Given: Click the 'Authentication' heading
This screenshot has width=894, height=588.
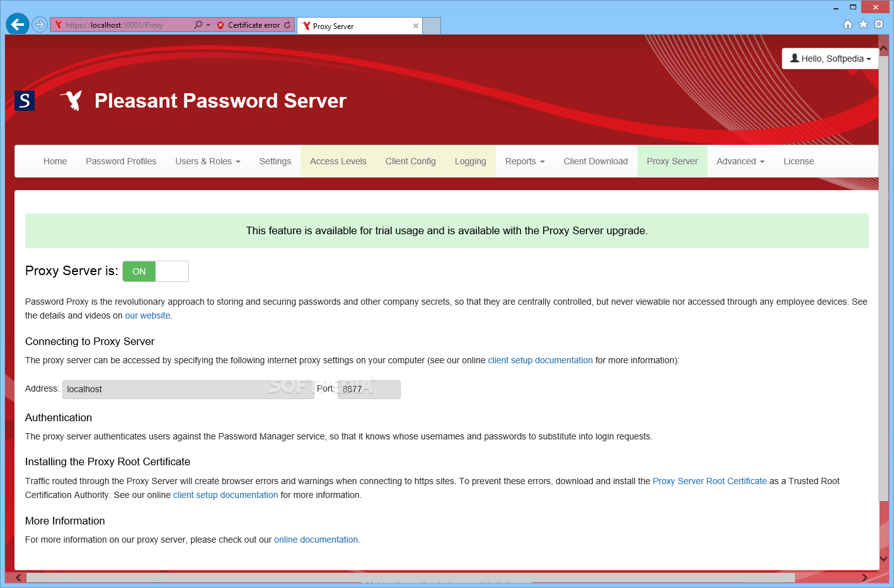Looking at the screenshot, I should tap(59, 417).
